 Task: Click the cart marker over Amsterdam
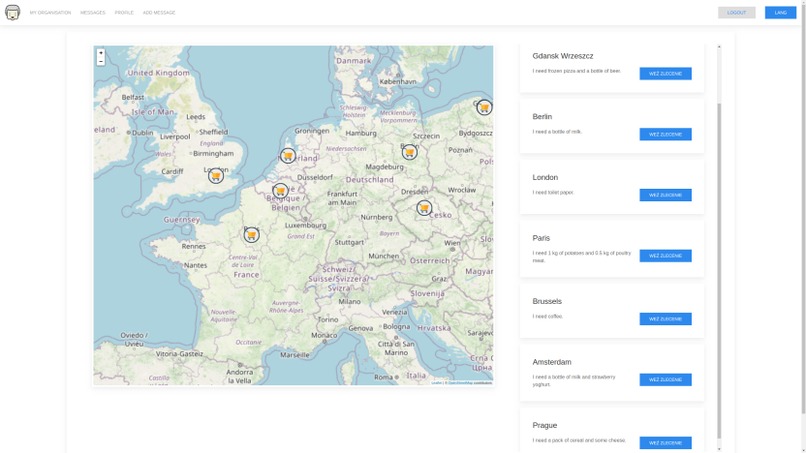pos(288,155)
